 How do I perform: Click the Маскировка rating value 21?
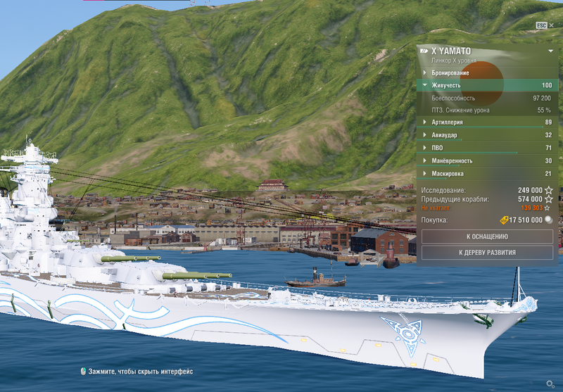click(x=548, y=174)
